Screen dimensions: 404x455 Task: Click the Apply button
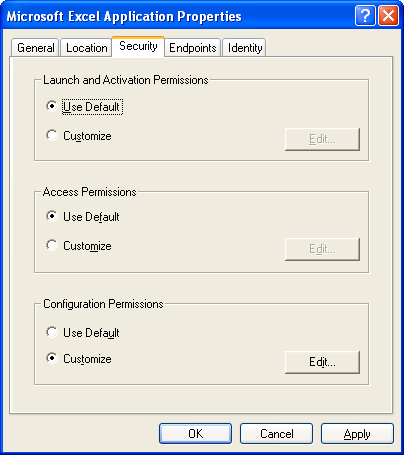(357, 433)
